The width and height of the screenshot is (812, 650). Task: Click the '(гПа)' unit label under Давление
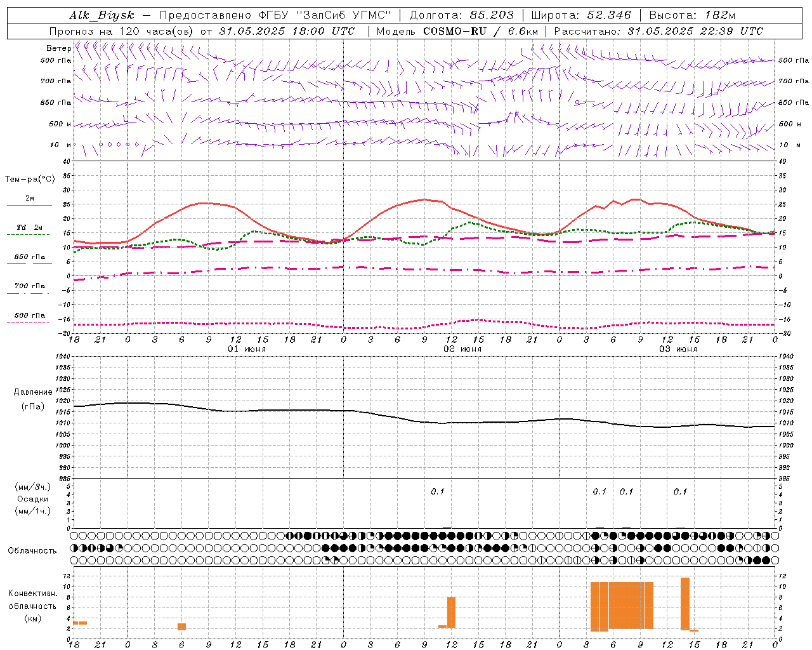[33, 406]
